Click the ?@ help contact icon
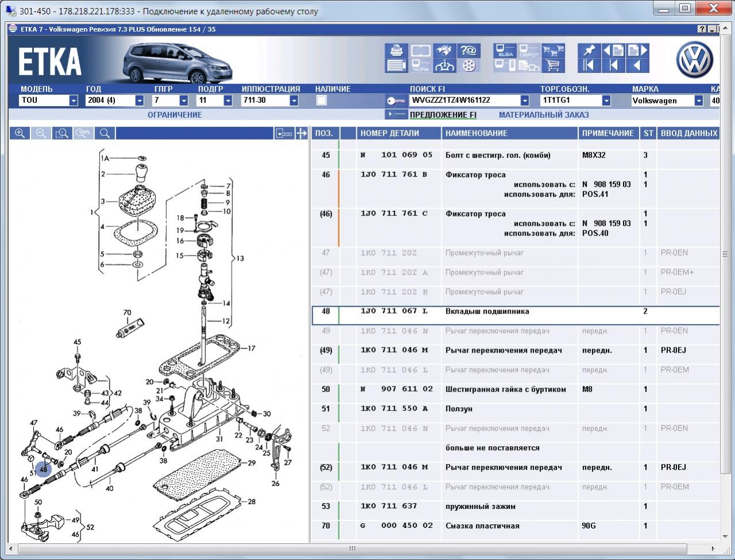The width and height of the screenshot is (735, 560). pos(469,51)
